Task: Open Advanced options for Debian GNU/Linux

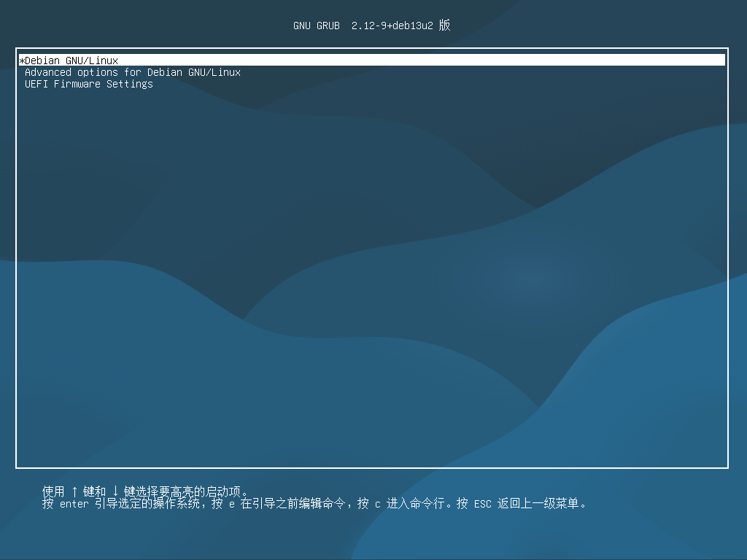Action: 133,72
